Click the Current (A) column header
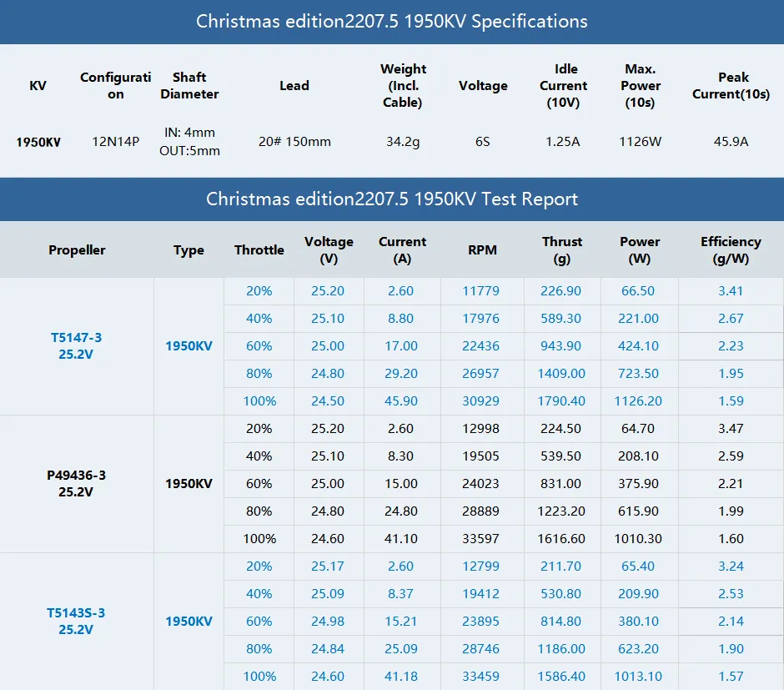784x690 pixels. 402,249
